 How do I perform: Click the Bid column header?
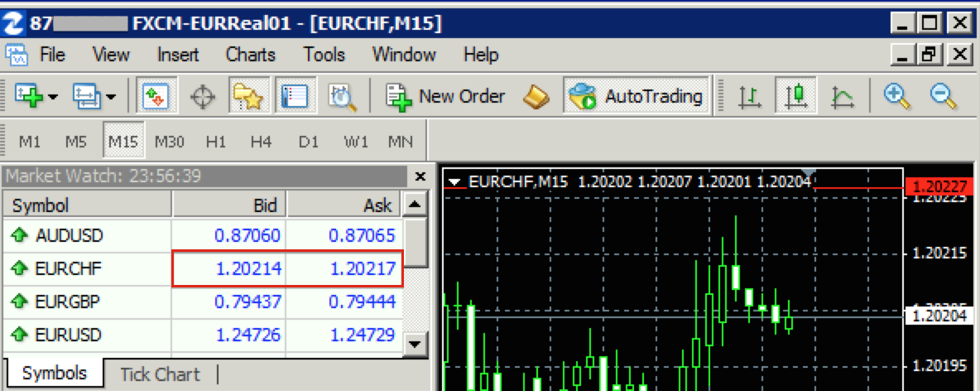(229, 205)
